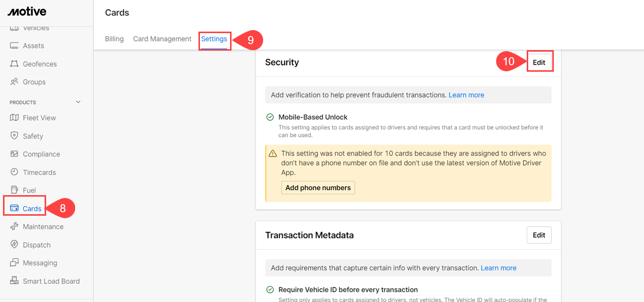Switch to the Billing tab

coord(114,39)
